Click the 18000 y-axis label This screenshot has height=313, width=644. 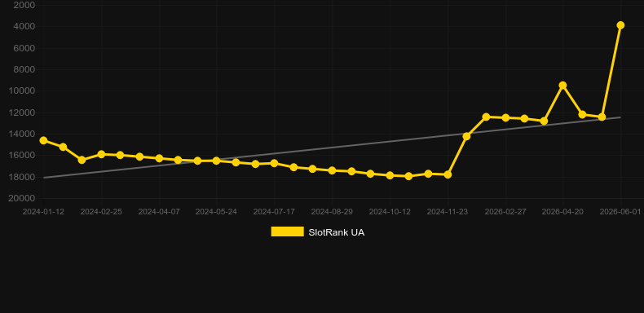pyautogui.click(x=22, y=177)
